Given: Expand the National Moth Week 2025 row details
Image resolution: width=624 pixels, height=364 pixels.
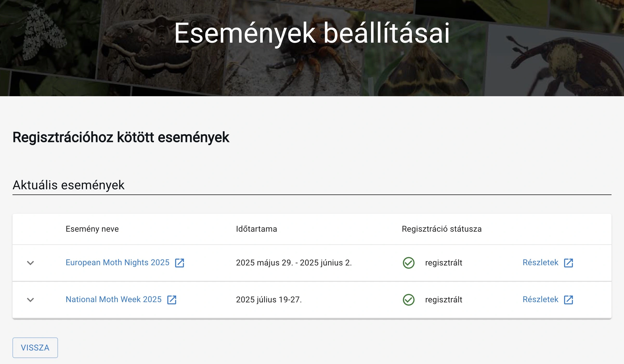Looking at the screenshot, I should coord(31,300).
